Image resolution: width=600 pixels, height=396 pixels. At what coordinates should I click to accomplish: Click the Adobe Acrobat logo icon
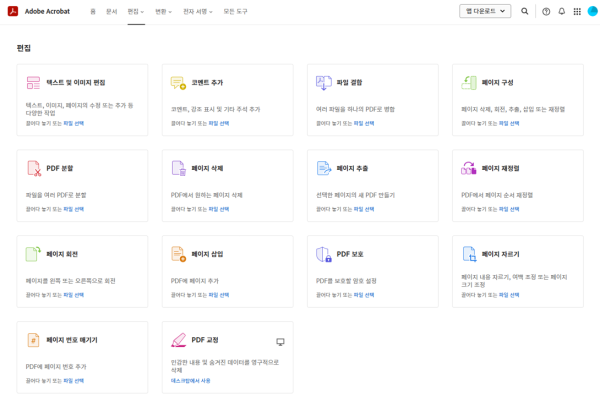[x=13, y=11]
